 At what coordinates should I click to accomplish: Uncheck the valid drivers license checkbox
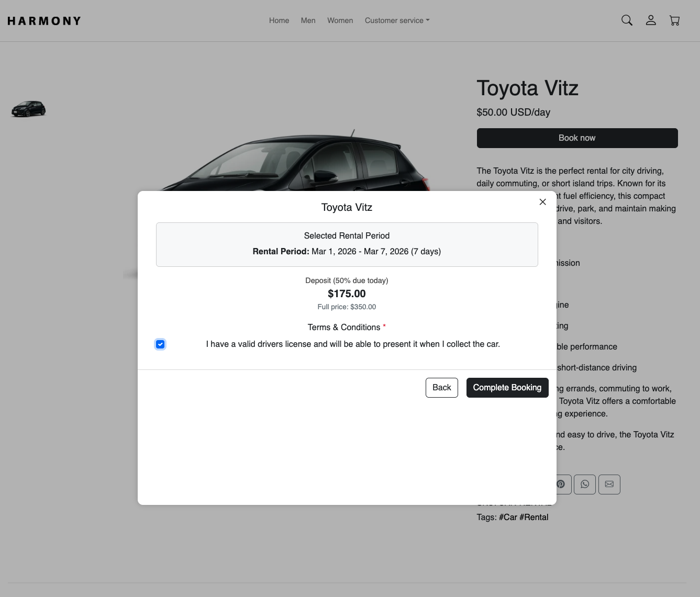160,344
